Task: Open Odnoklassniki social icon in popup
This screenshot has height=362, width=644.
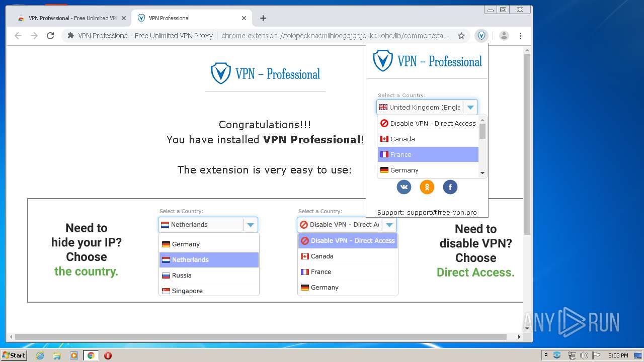Action: (427, 187)
